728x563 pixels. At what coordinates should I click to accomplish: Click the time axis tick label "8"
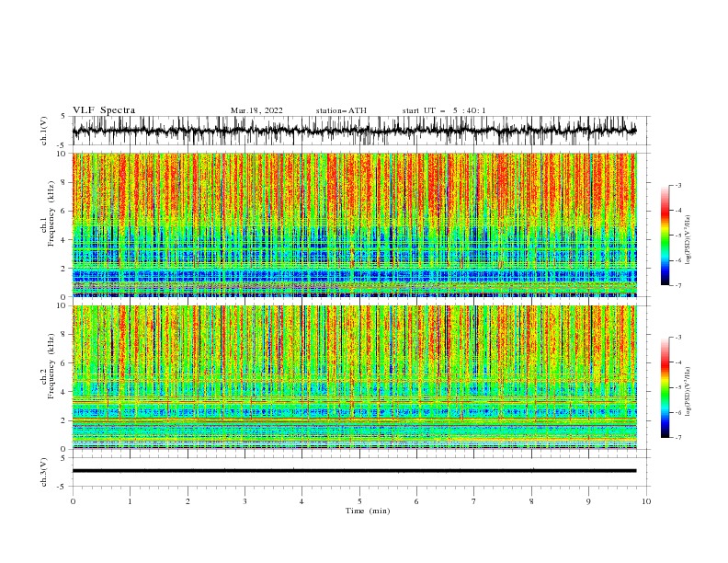[x=531, y=501]
